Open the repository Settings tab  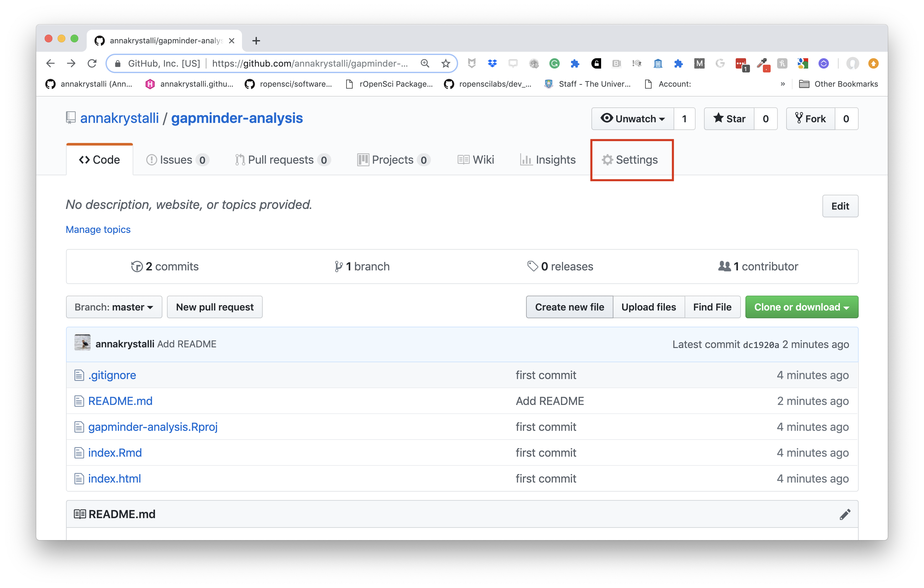click(x=629, y=159)
